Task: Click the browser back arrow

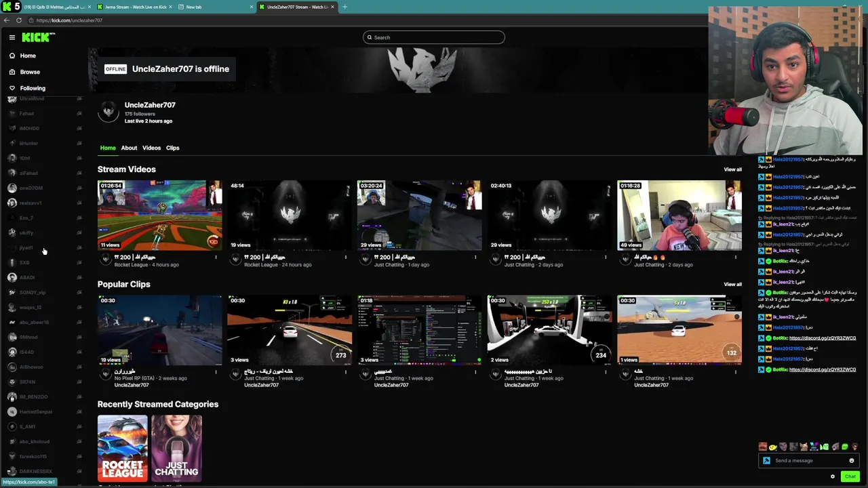Action: click(x=7, y=20)
